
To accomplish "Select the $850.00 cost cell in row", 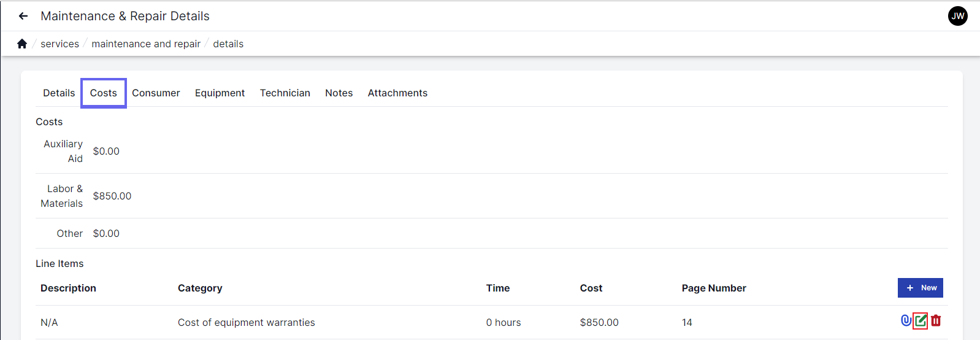I will pyautogui.click(x=599, y=322).
